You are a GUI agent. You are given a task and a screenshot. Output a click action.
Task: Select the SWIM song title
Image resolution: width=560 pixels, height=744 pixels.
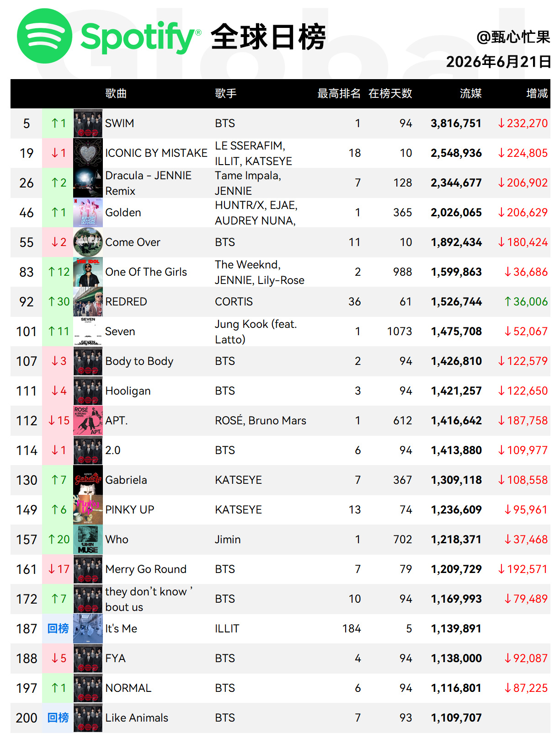[x=120, y=123]
